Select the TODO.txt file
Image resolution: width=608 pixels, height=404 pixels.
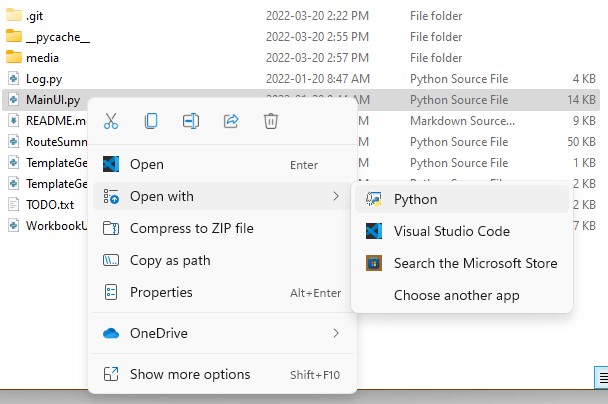click(x=49, y=204)
